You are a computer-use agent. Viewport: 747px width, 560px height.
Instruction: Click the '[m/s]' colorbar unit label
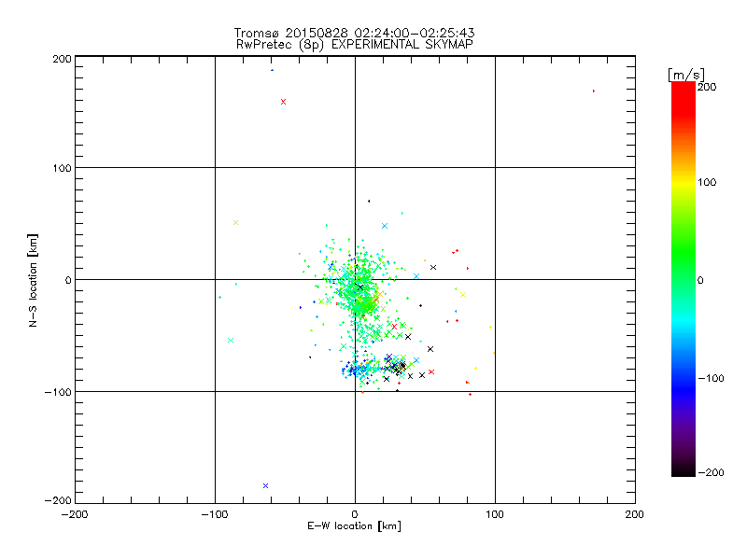click(x=686, y=75)
